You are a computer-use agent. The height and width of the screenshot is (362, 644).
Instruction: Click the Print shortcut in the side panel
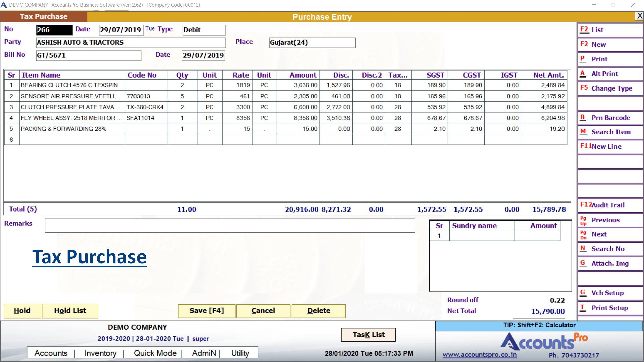click(610, 59)
